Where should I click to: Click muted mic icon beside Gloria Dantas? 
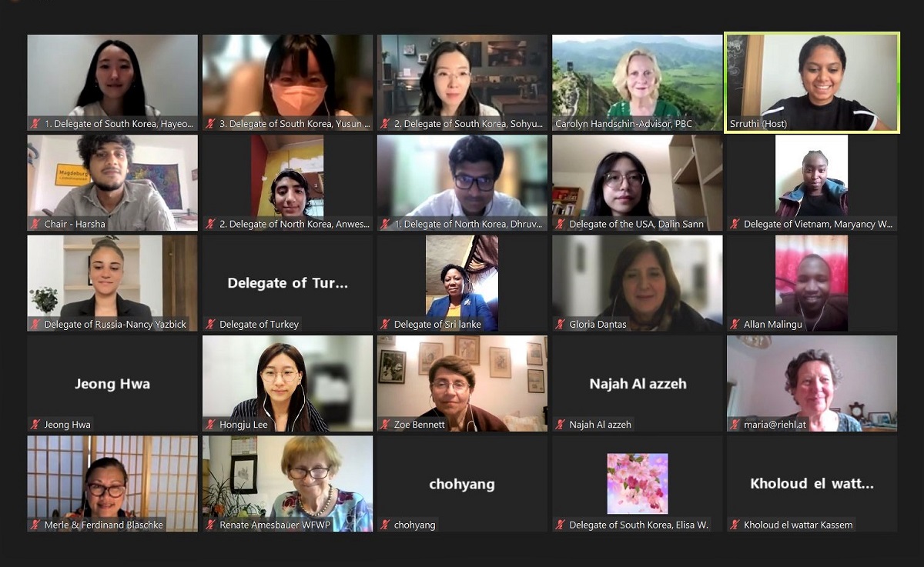[560, 325]
